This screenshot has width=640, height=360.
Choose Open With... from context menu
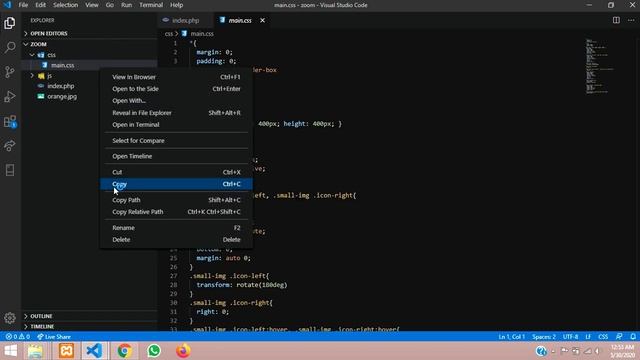pyautogui.click(x=176, y=100)
